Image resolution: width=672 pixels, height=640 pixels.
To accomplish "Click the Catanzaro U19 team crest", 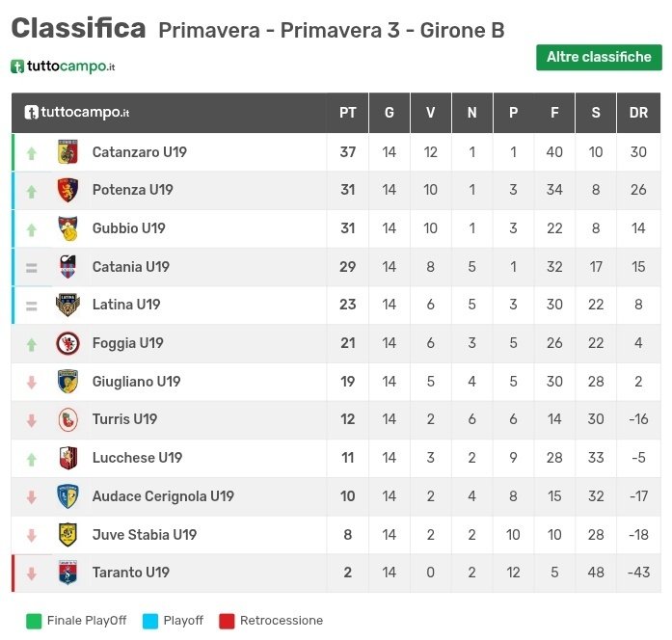I will point(67,152).
